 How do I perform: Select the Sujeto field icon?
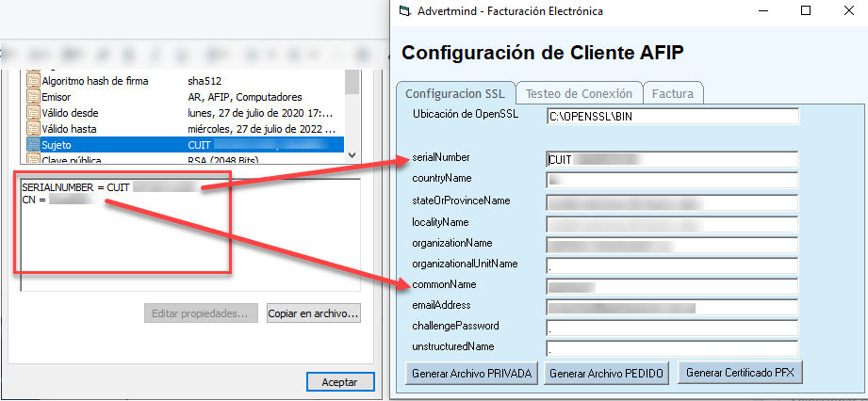(x=33, y=145)
